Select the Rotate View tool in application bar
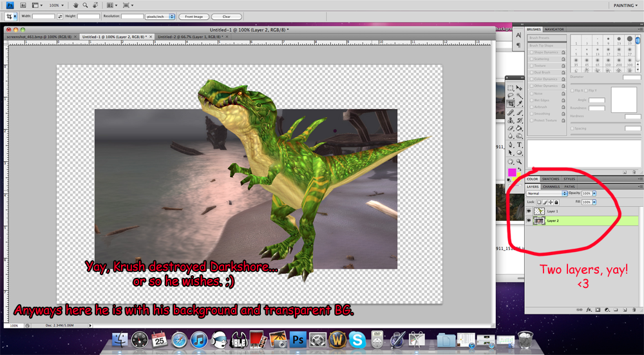Screen dimensions: 644x355 click(95, 5)
